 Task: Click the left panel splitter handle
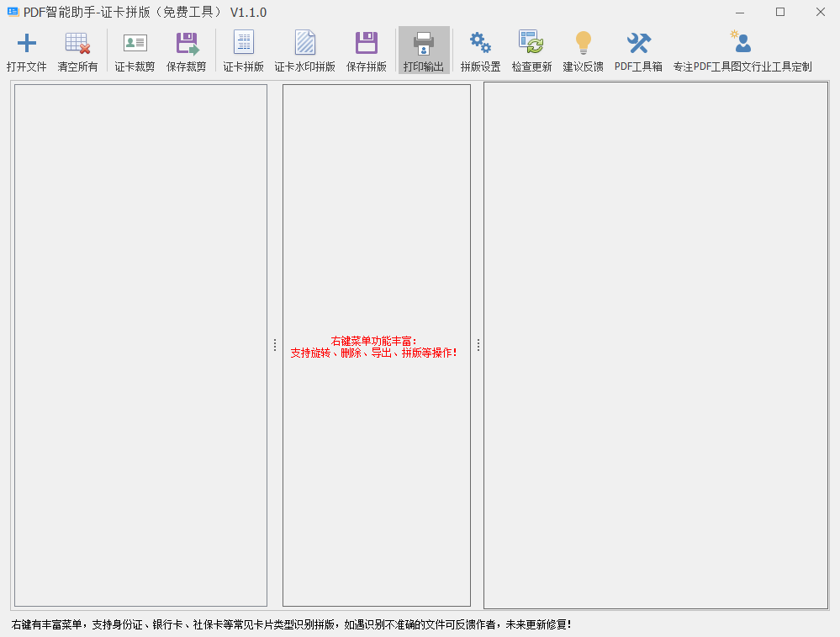[275, 344]
